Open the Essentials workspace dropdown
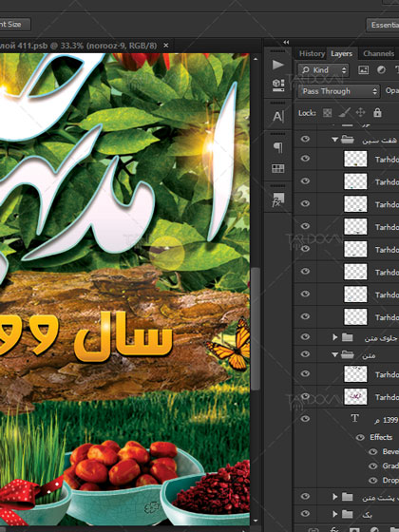The width and height of the screenshot is (399, 532). (x=383, y=25)
